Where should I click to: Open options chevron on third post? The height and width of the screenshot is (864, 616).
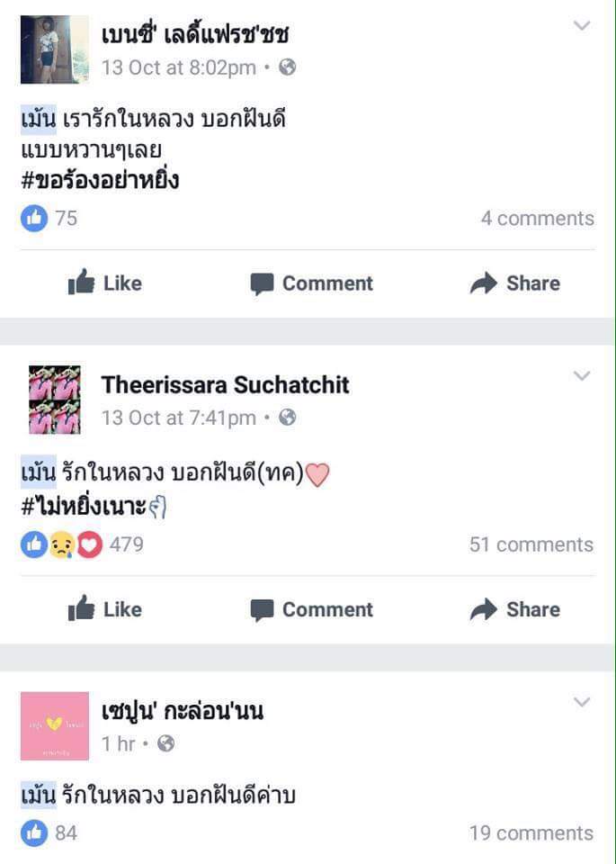(x=581, y=702)
